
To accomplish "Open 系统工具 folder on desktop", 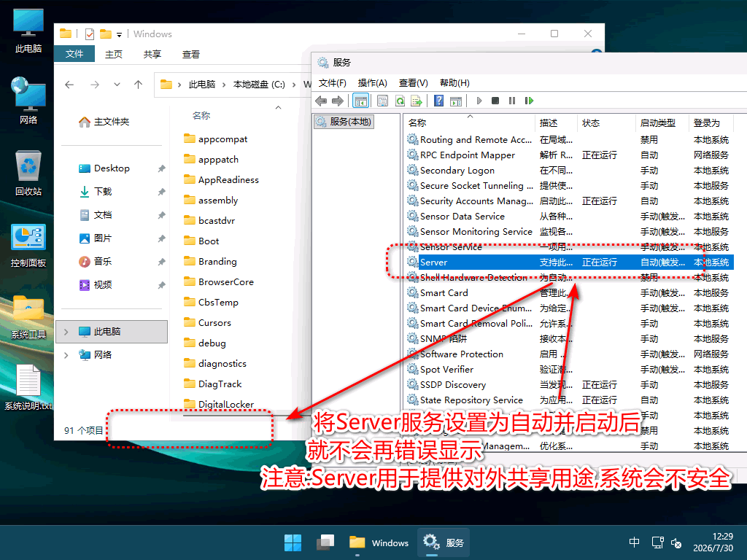I will pos(28,317).
